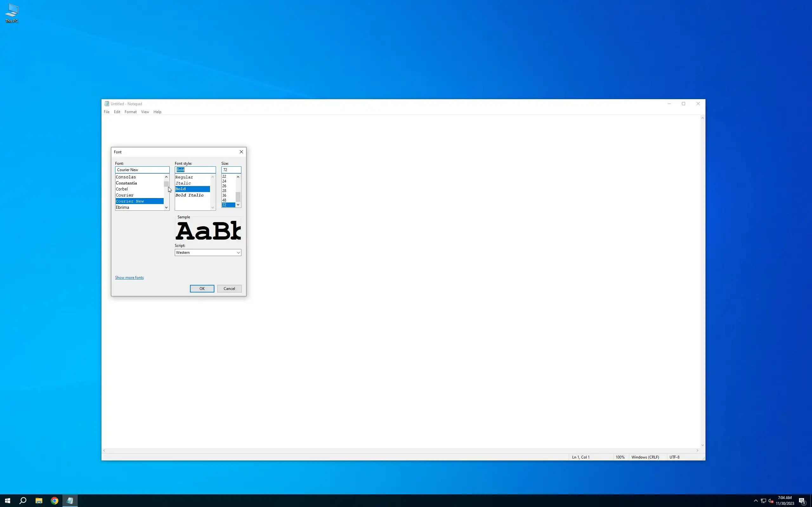Click the Size input field
This screenshot has width=812, height=507.
[231, 170]
